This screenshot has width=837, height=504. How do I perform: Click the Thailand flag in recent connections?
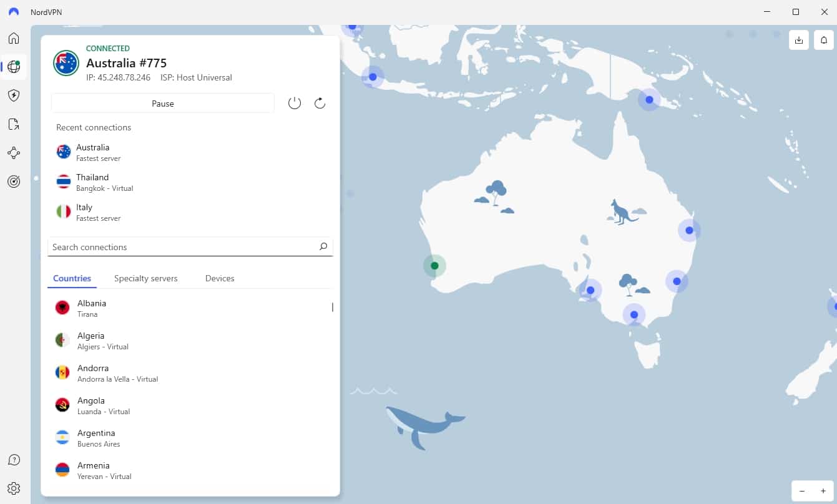click(64, 182)
